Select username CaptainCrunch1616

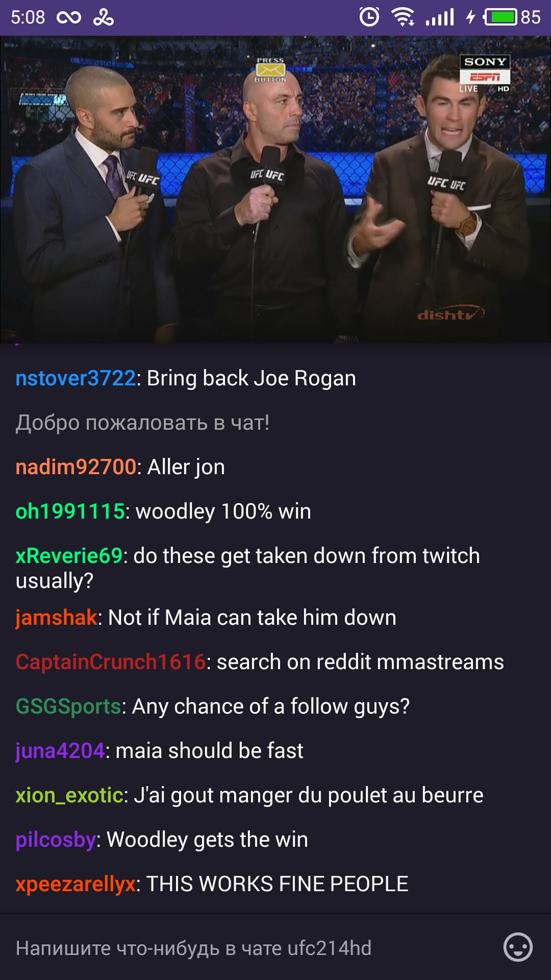(111, 662)
